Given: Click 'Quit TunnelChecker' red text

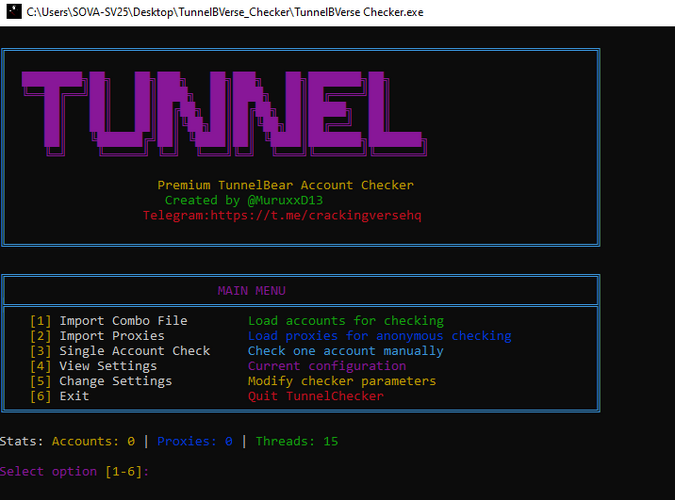Looking at the screenshot, I should pyautogui.click(x=315, y=396).
